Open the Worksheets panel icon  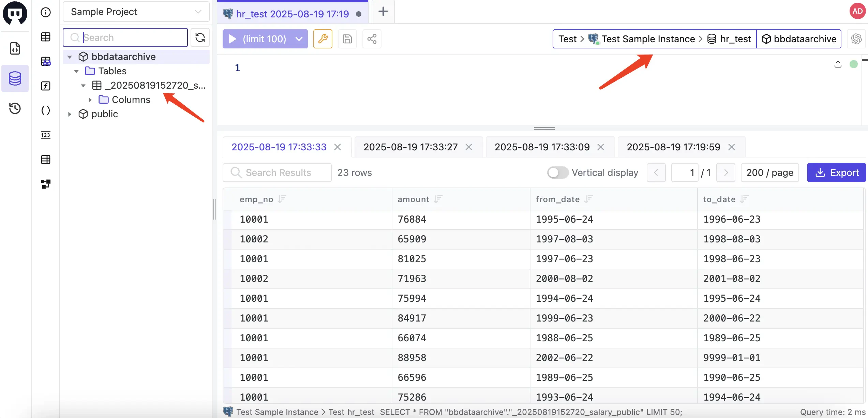pyautogui.click(x=15, y=49)
